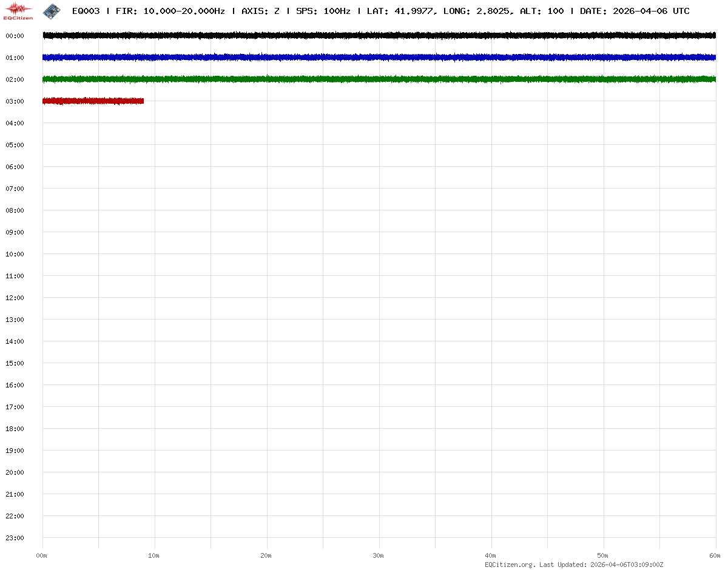Click the end of the red trace
The image size is (728, 570).
(x=143, y=101)
